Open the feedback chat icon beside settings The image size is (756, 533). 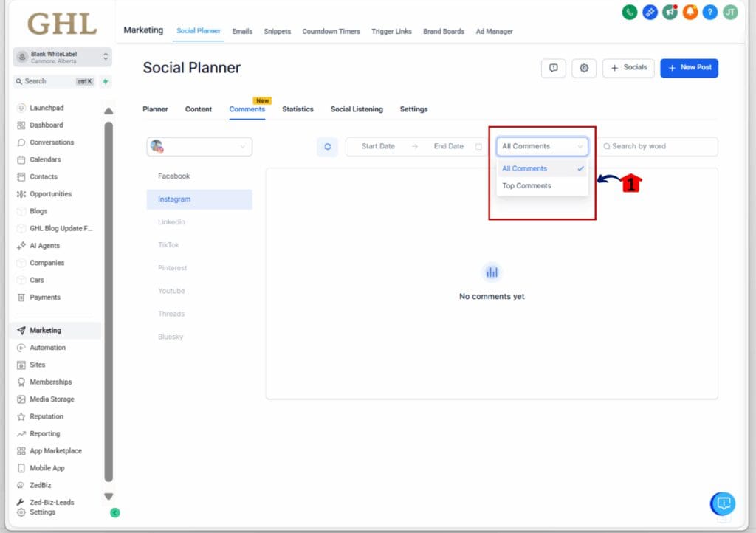click(553, 67)
